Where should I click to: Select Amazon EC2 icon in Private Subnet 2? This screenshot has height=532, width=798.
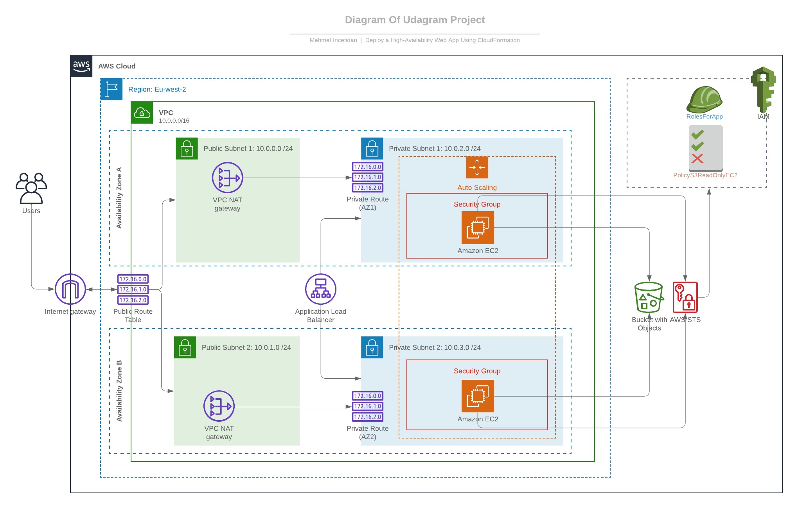click(478, 396)
